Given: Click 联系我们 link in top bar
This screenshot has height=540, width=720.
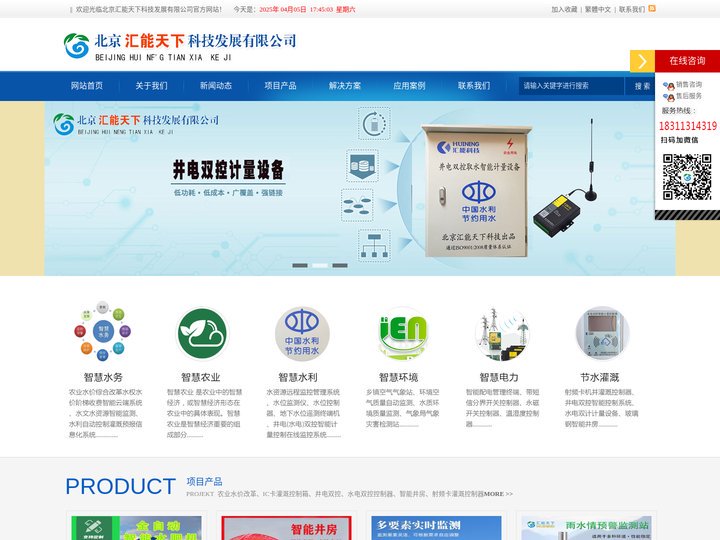Looking at the screenshot, I should [632, 9].
